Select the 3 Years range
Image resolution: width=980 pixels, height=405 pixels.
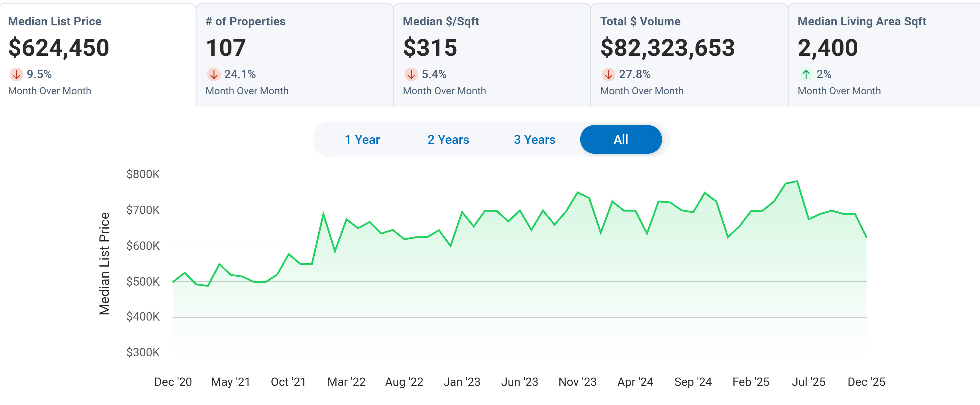point(534,140)
